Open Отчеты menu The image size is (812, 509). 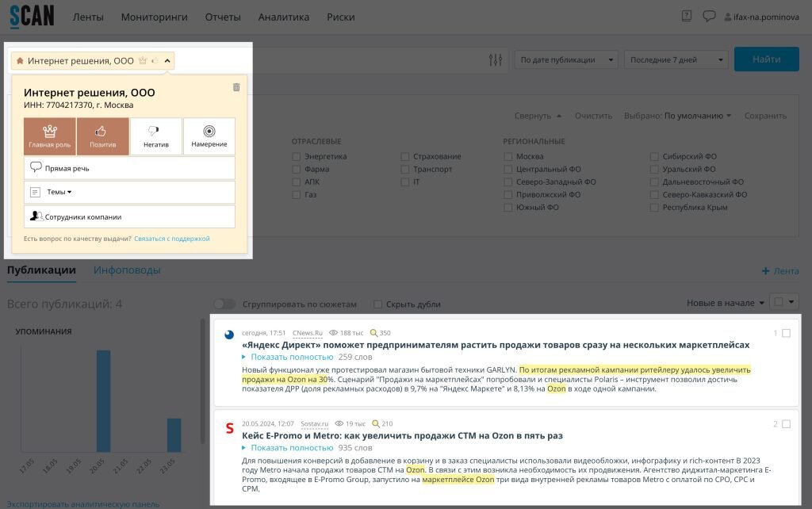tap(223, 17)
